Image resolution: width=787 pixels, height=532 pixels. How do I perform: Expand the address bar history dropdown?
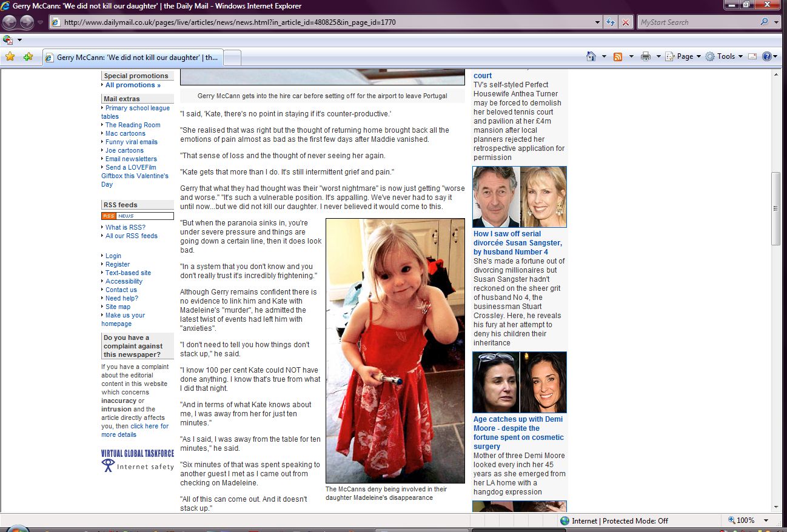coord(598,22)
